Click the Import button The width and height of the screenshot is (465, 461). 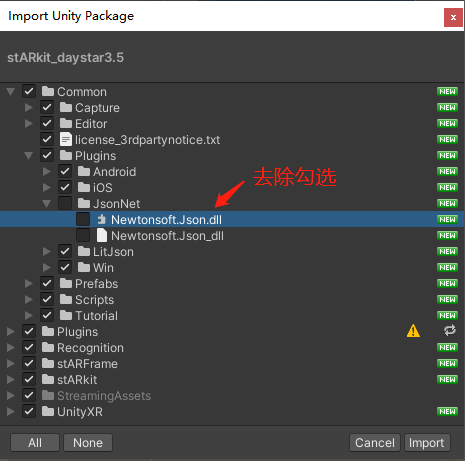[x=427, y=443]
